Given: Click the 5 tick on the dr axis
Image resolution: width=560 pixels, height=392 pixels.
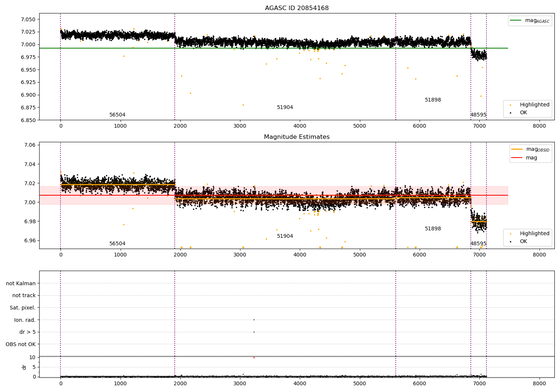Looking at the screenshot, I should [x=34, y=367].
